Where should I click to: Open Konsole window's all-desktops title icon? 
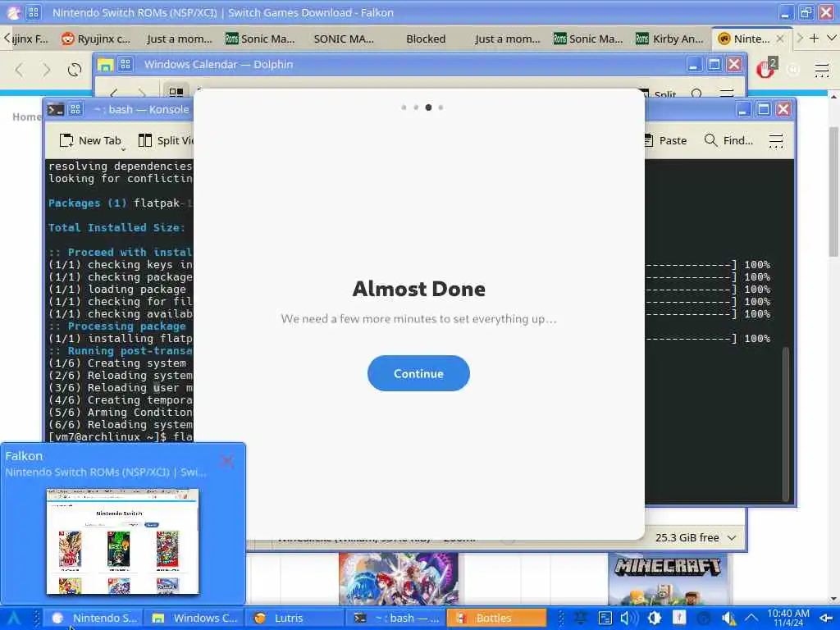[x=75, y=109]
